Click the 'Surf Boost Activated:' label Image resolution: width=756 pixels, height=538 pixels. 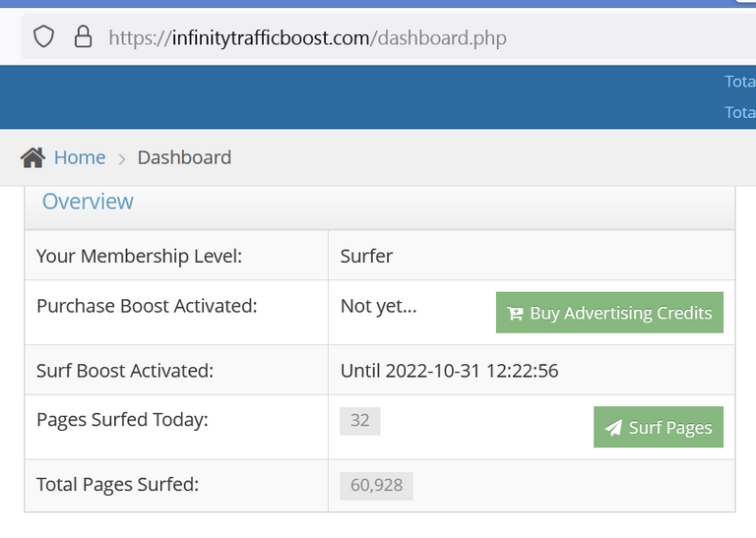(125, 371)
